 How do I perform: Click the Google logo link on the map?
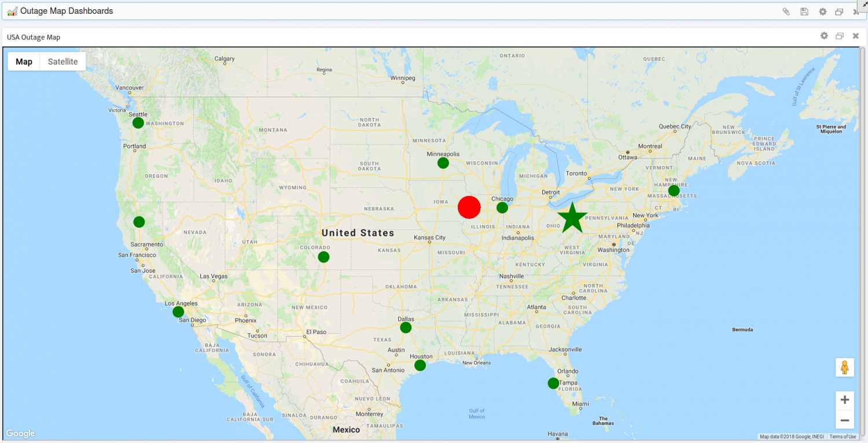(20, 433)
